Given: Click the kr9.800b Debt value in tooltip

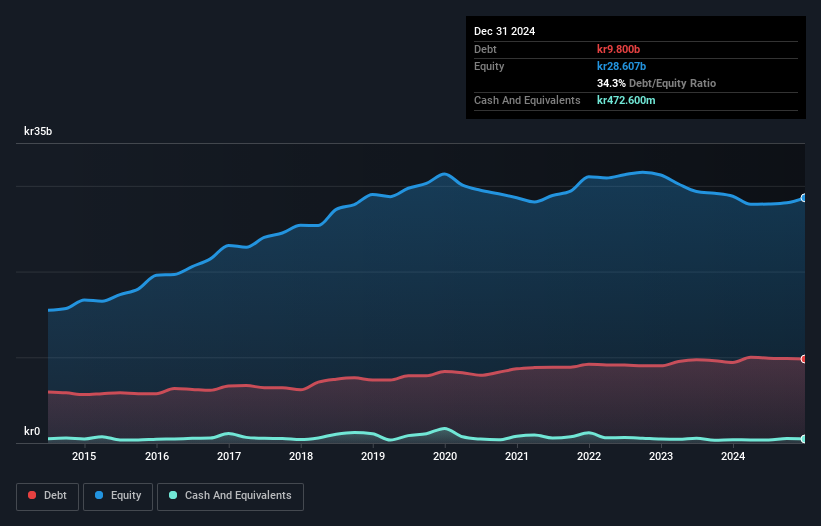Looking at the screenshot, I should (618, 49).
